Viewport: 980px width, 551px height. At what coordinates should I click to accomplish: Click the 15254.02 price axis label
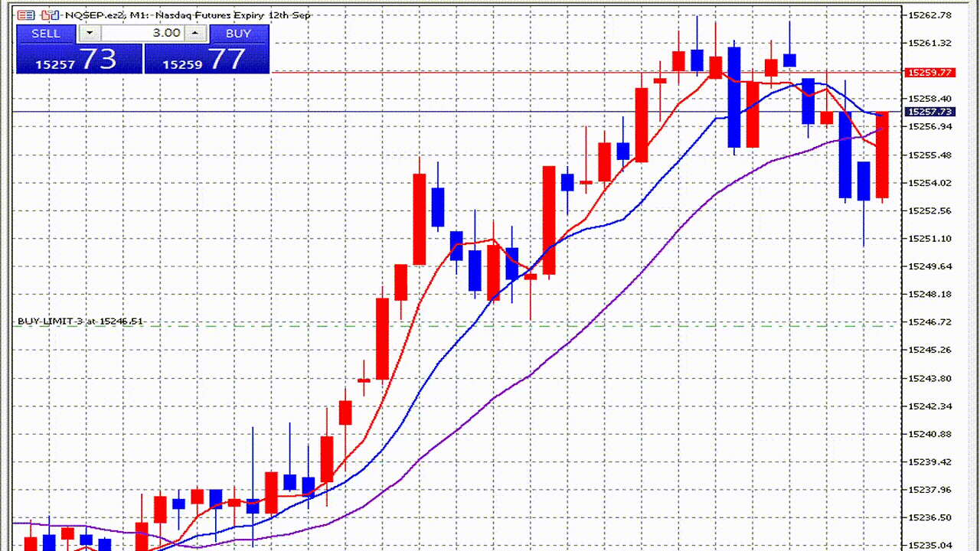[x=929, y=183]
